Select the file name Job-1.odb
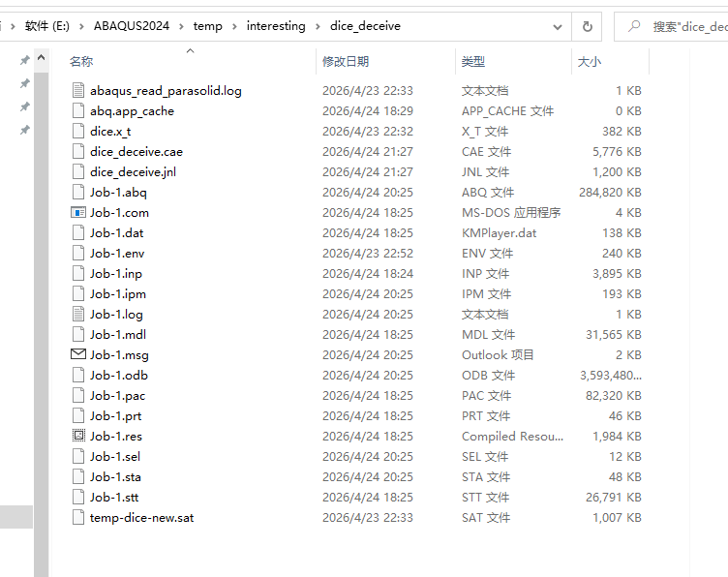Image resolution: width=728 pixels, height=577 pixels. point(119,375)
